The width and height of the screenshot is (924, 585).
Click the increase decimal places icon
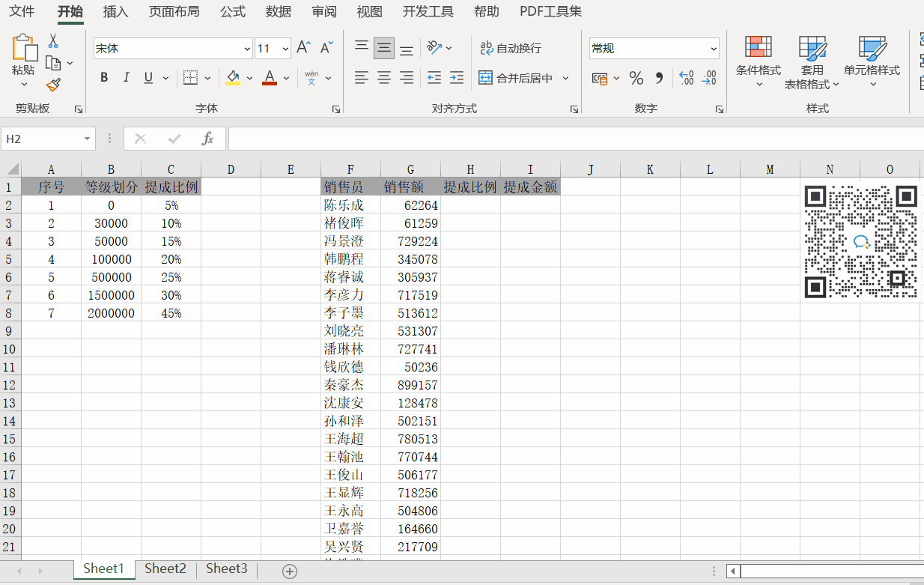[x=687, y=77]
